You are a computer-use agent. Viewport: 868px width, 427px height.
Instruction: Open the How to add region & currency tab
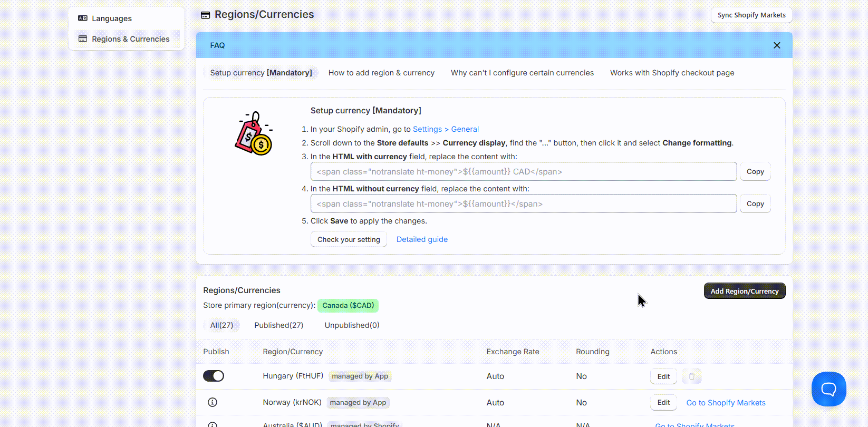coord(381,73)
